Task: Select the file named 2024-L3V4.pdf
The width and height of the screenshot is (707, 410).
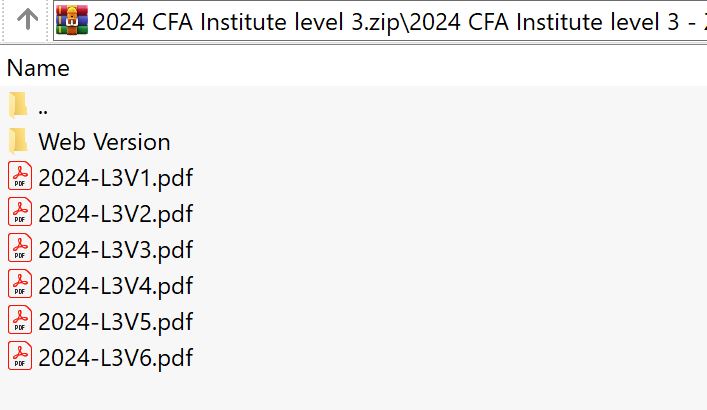Action: pos(115,286)
